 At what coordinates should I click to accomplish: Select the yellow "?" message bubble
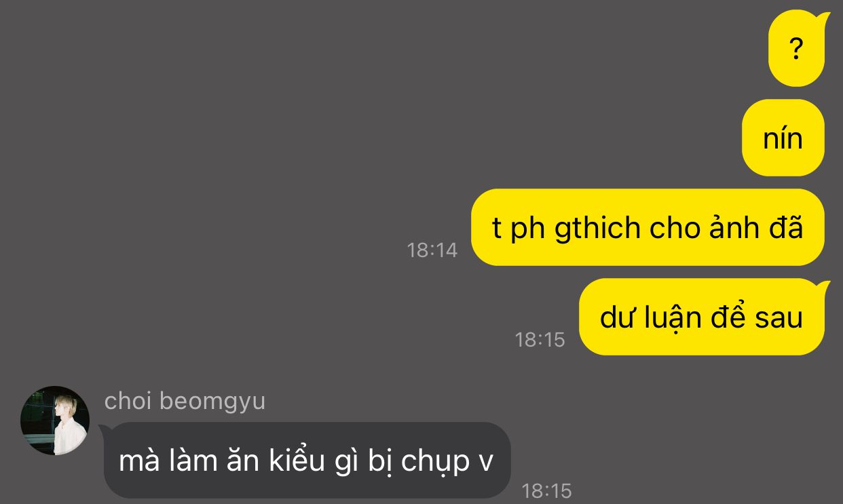pyautogui.click(x=799, y=49)
